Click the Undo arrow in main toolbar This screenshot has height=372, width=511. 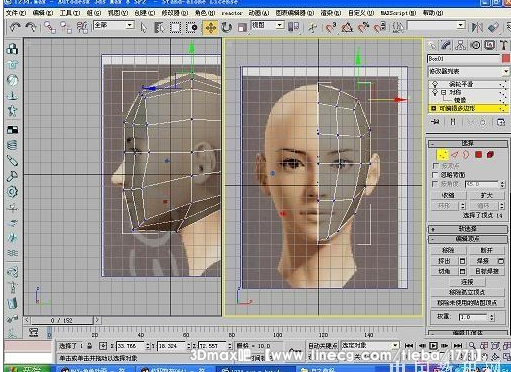click(x=15, y=27)
